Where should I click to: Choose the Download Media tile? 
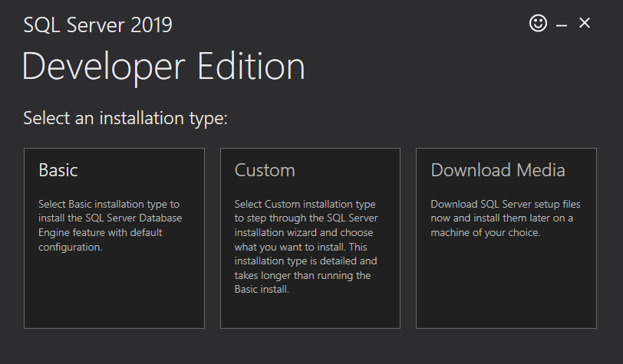click(506, 238)
